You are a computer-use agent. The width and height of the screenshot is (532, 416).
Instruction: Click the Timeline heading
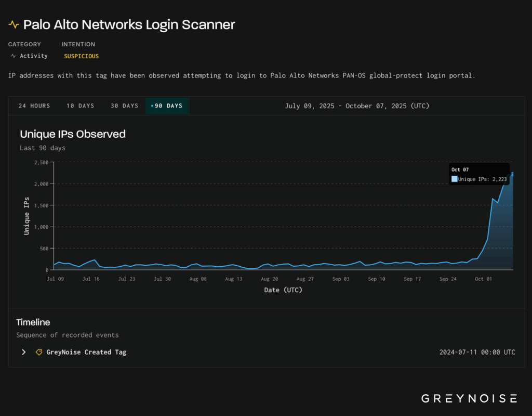[x=33, y=322]
